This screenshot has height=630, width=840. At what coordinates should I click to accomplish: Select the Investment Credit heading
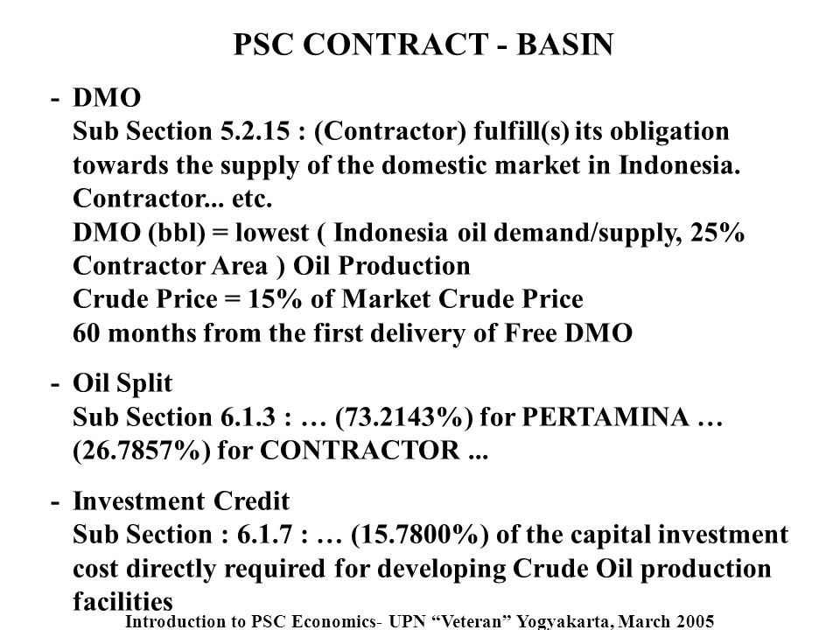click(181, 501)
